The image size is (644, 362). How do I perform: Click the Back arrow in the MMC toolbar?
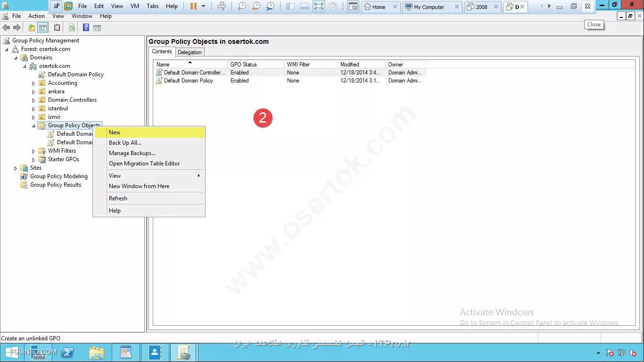(x=6, y=28)
